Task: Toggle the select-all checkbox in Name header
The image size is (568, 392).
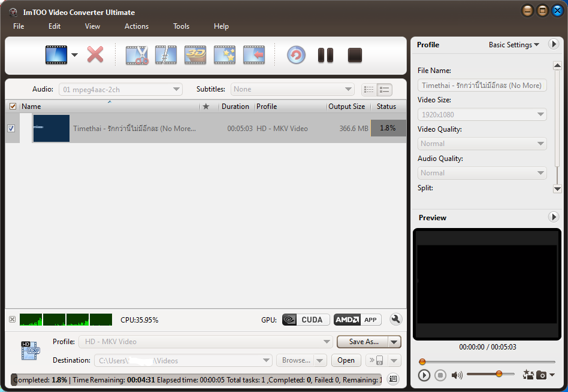Action: point(13,107)
